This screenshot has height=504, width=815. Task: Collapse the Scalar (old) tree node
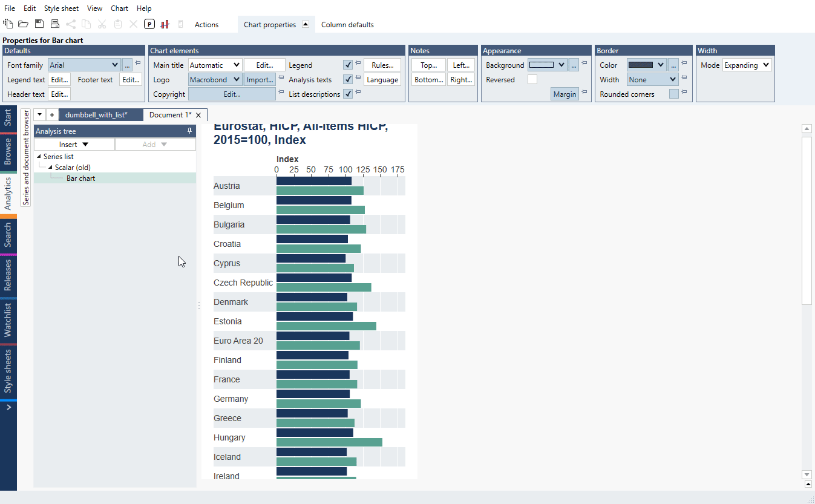[x=51, y=168]
